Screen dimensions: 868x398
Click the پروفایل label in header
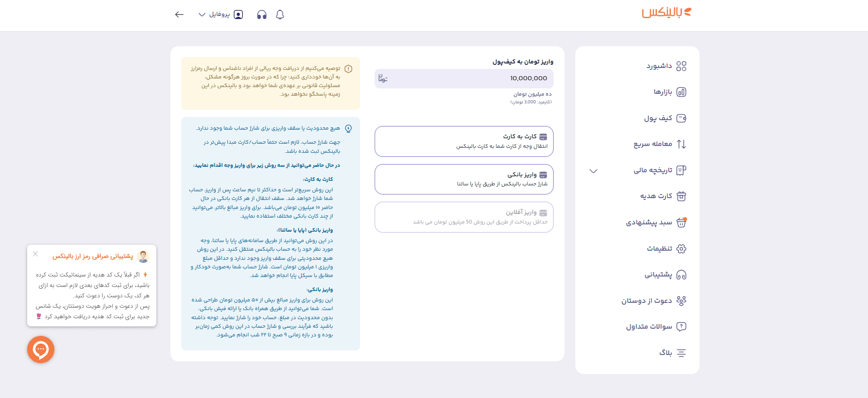pyautogui.click(x=219, y=15)
